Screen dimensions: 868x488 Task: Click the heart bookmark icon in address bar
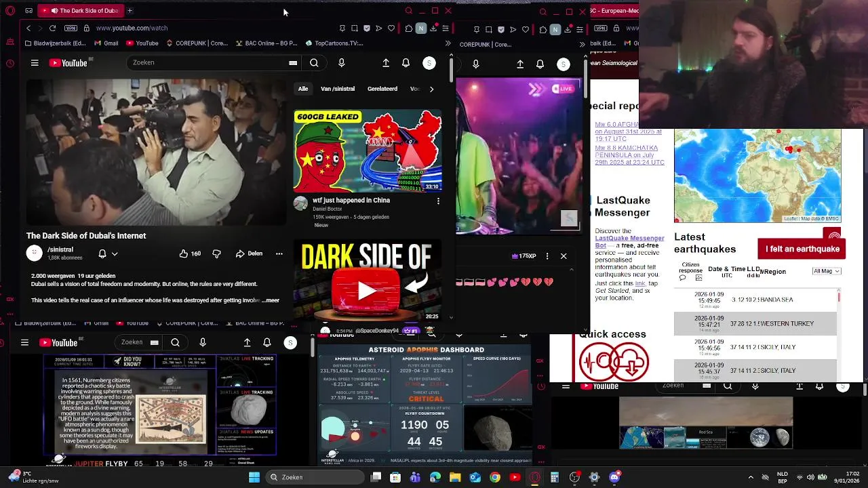(391, 28)
